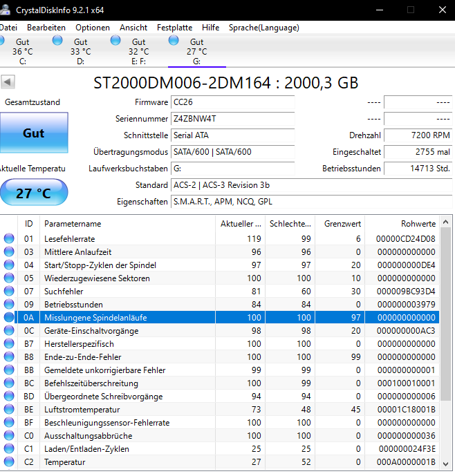Click status orb of Befehlszeitüberschreitung
455x476 pixels.
click(9, 383)
